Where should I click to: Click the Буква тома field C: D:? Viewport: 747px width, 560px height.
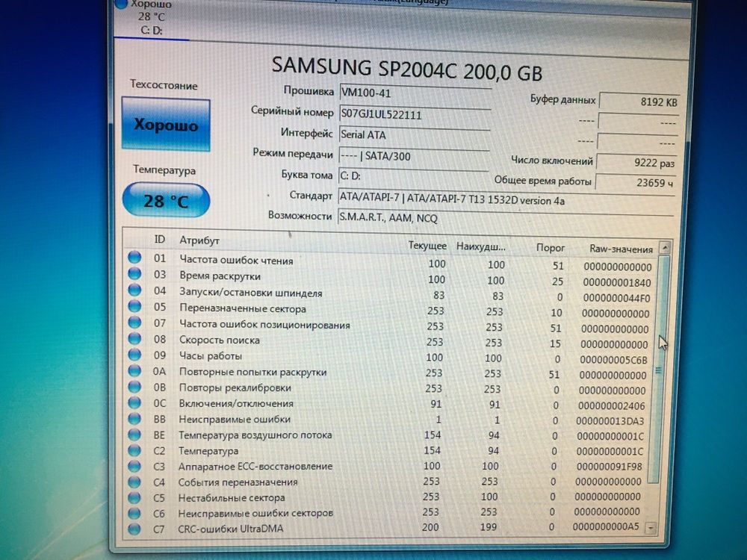point(413,176)
